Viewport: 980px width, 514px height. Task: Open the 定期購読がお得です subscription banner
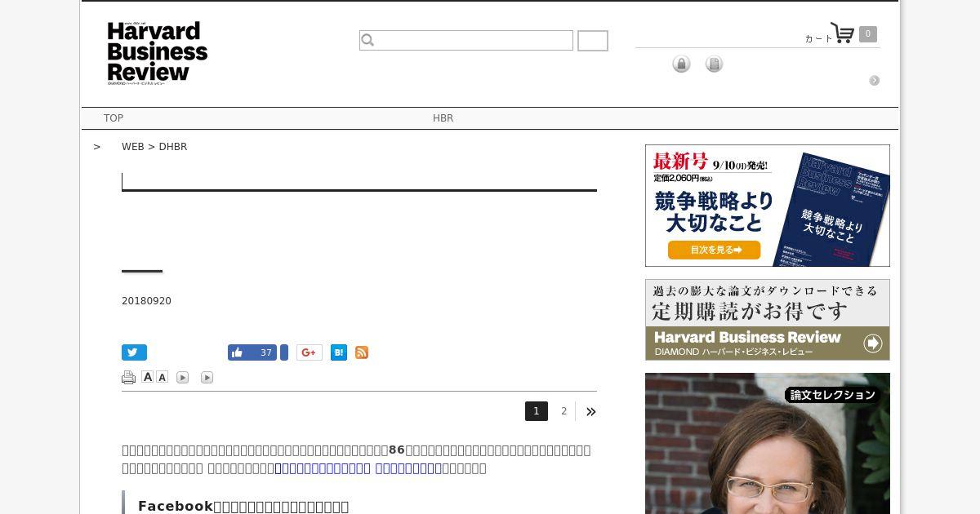768,320
